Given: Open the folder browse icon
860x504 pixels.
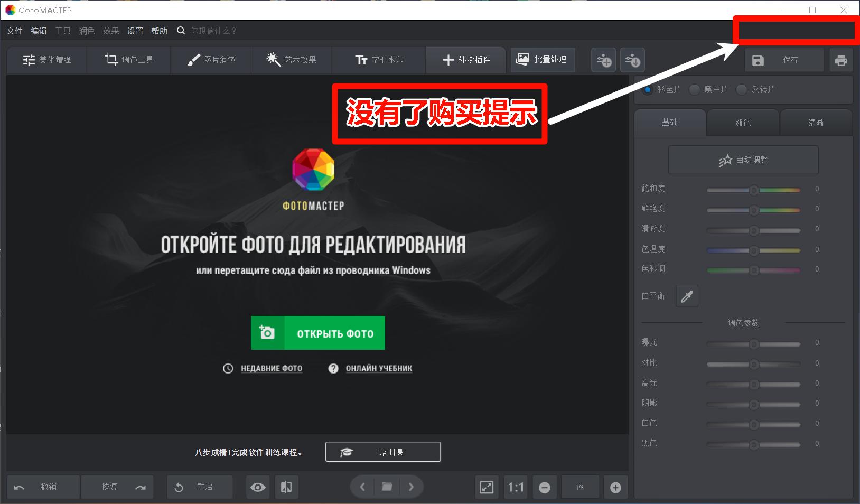Looking at the screenshot, I should tap(387, 487).
